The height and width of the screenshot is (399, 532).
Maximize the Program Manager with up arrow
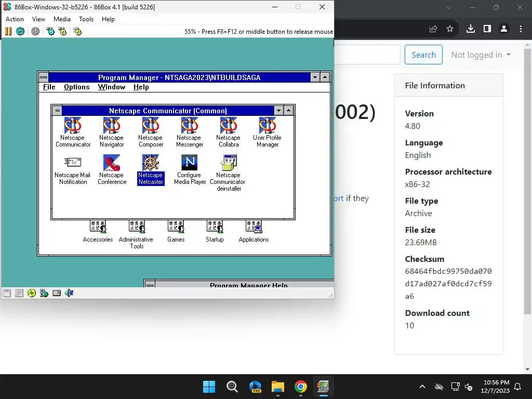325,77
